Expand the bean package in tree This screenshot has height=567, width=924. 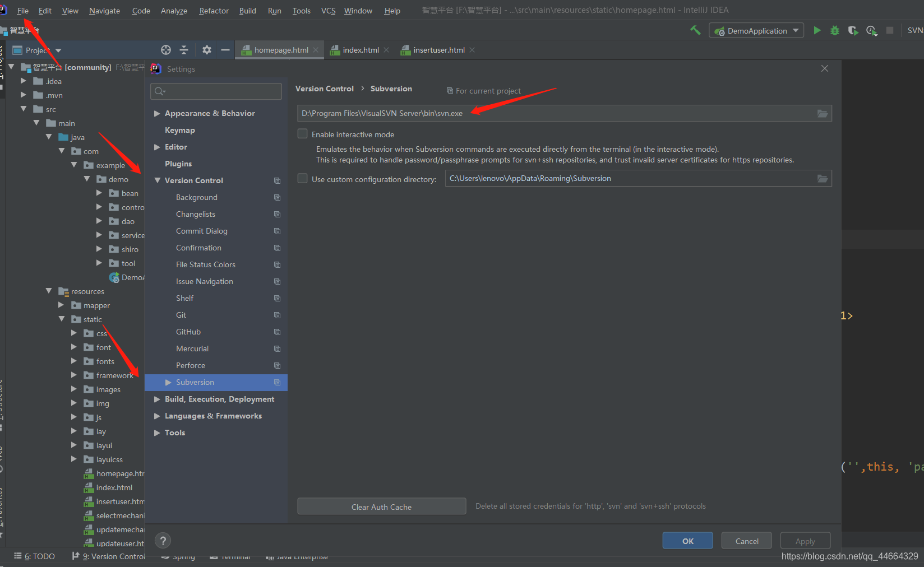(x=99, y=193)
